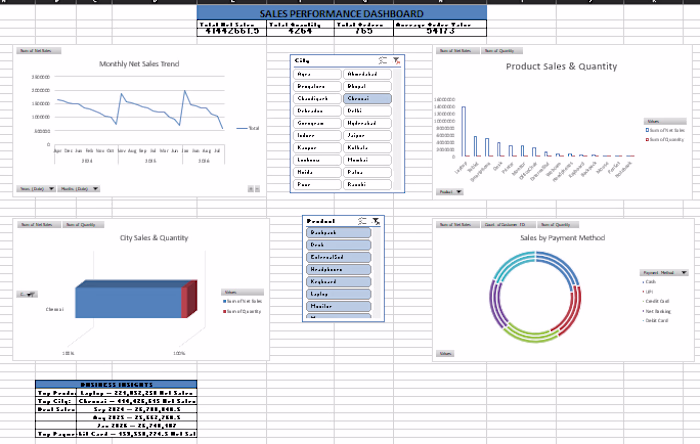
Task: Select Kanpur in City slicer
Action: pos(317,148)
